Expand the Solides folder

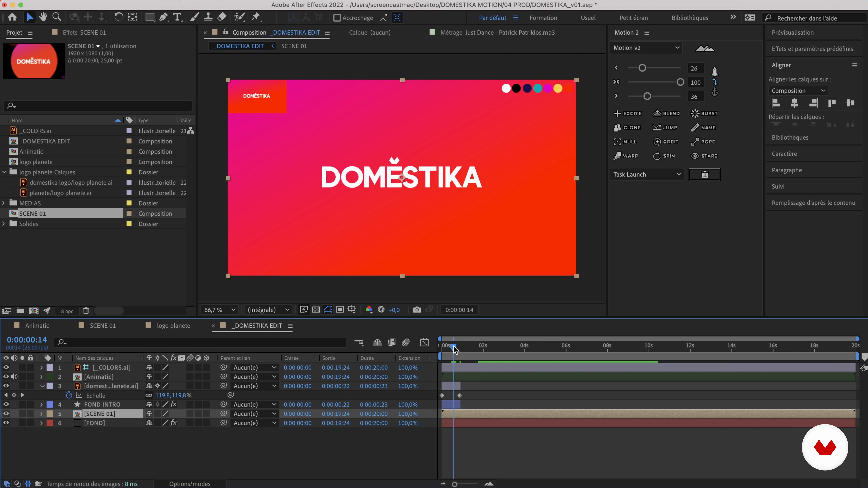[4, 224]
